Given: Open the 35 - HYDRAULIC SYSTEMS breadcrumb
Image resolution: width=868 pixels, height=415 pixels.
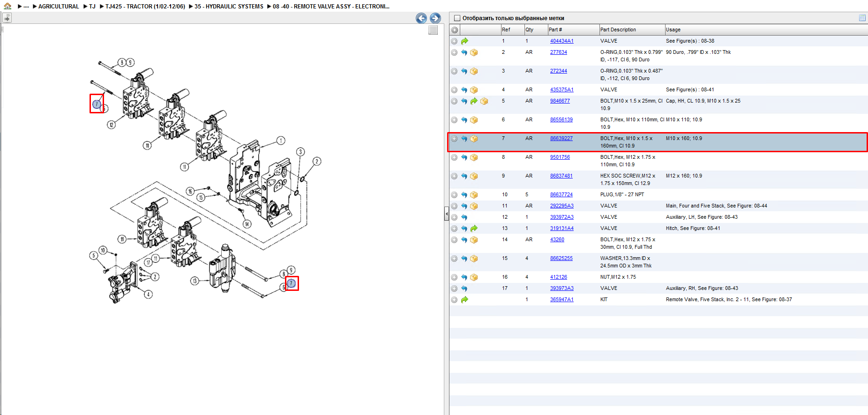Looking at the screenshot, I should [229, 7].
